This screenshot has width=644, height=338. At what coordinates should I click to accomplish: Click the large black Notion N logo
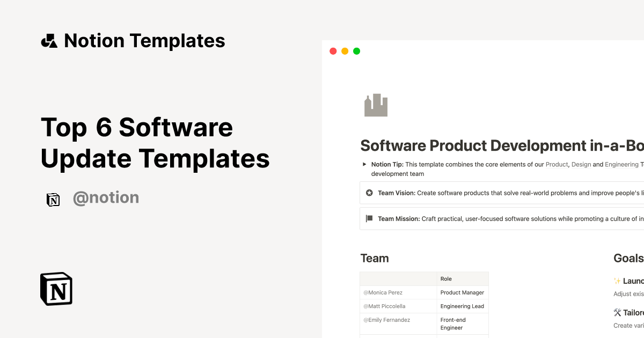[56, 289]
